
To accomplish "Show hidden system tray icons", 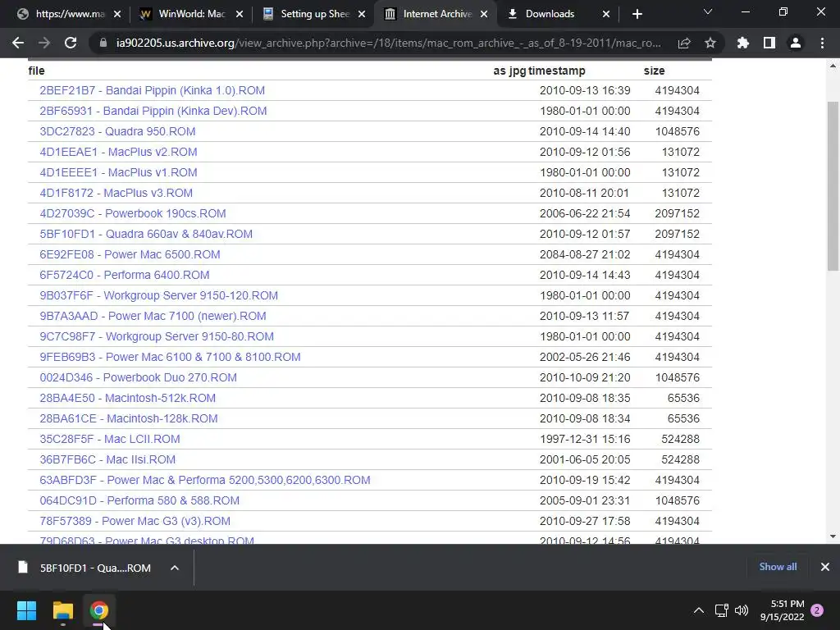I will pyautogui.click(x=699, y=610).
